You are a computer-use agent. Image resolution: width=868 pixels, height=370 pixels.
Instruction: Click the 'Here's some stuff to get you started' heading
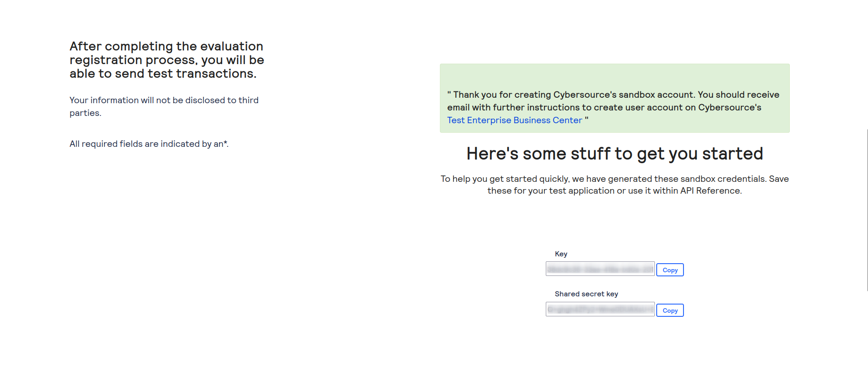(614, 154)
